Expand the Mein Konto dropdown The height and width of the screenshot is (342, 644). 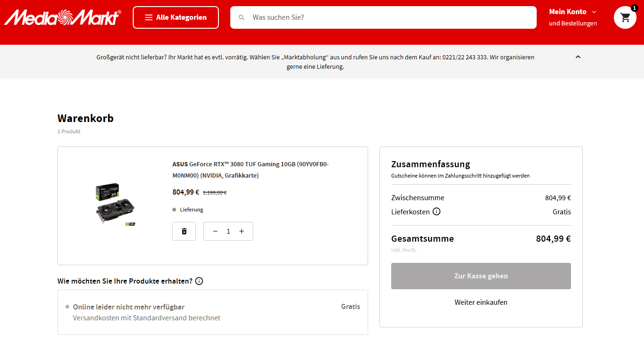(573, 12)
